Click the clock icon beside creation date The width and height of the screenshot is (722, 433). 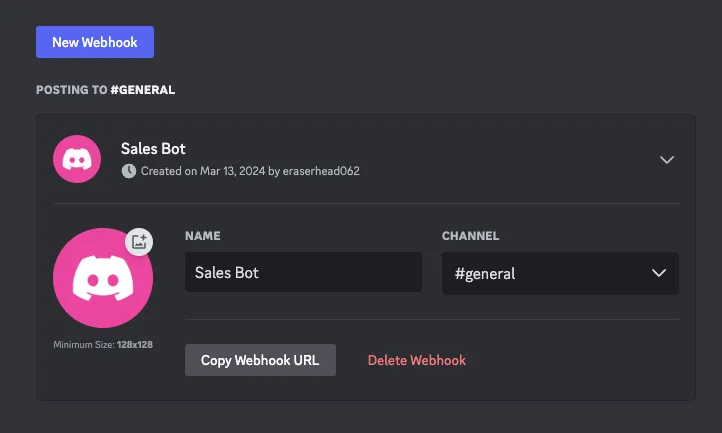tap(129, 171)
